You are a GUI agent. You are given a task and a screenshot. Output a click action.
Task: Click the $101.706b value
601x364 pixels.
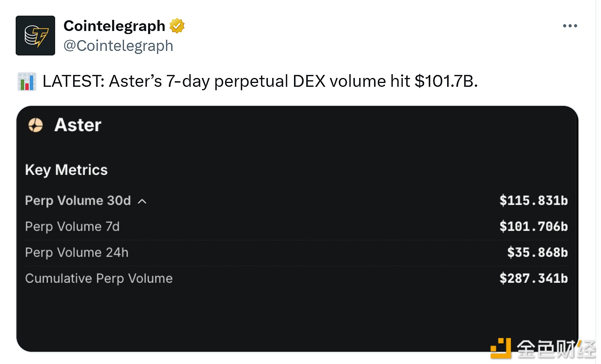[x=534, y=227]
